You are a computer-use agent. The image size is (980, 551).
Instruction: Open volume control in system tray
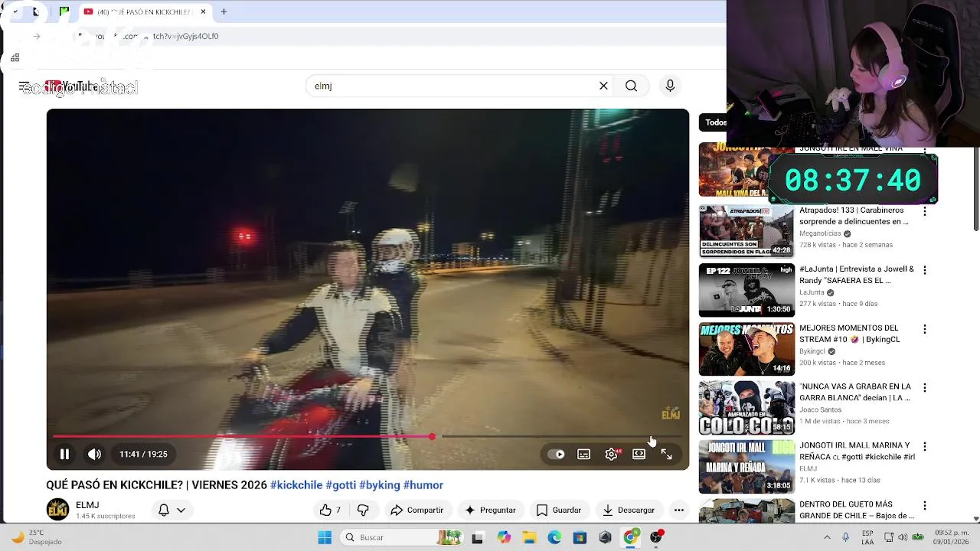[x=903, y=537]
